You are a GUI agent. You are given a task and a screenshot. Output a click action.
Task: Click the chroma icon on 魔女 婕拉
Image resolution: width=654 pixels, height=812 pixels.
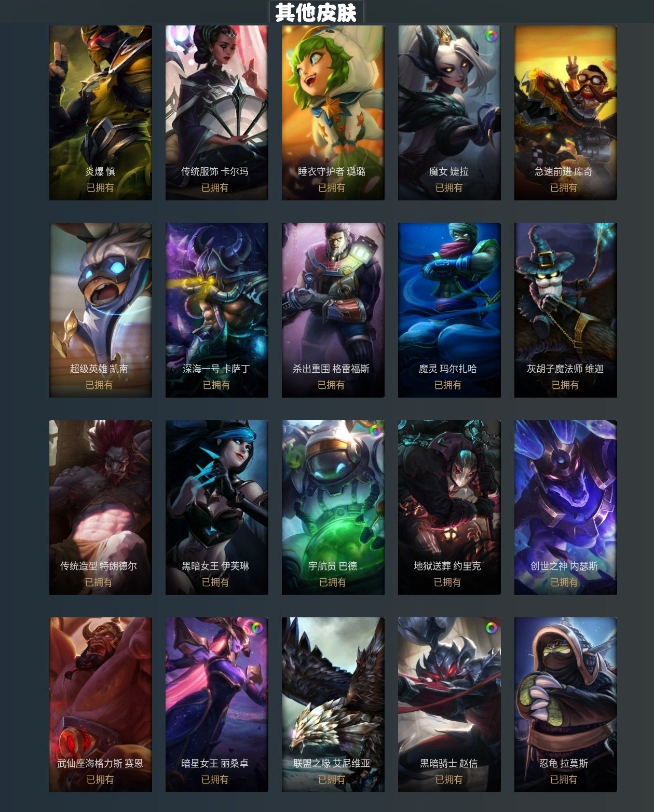point(491,36)
